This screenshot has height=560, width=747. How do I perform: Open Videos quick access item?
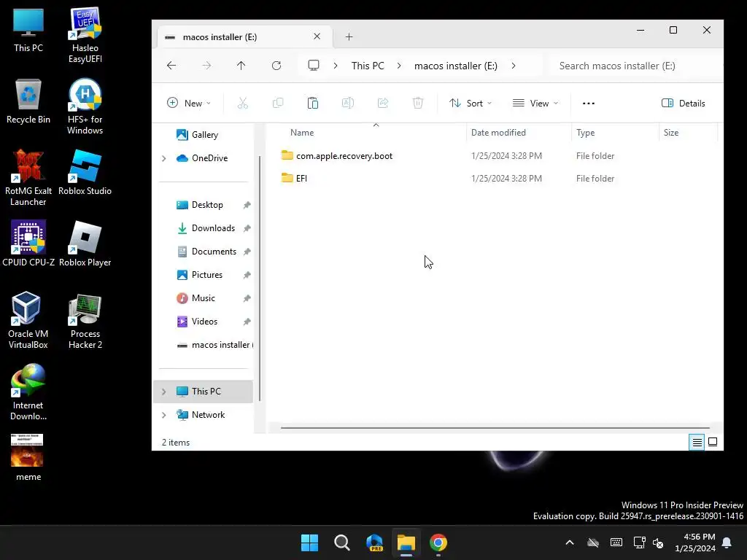coord(204,322)
